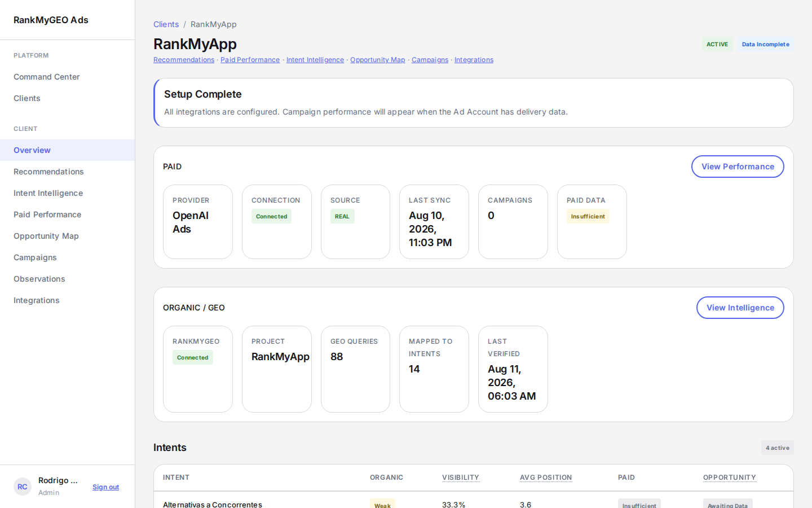Click the Connected badge under Connection
The height and width of the screenshot is (508, 812).
271,216
